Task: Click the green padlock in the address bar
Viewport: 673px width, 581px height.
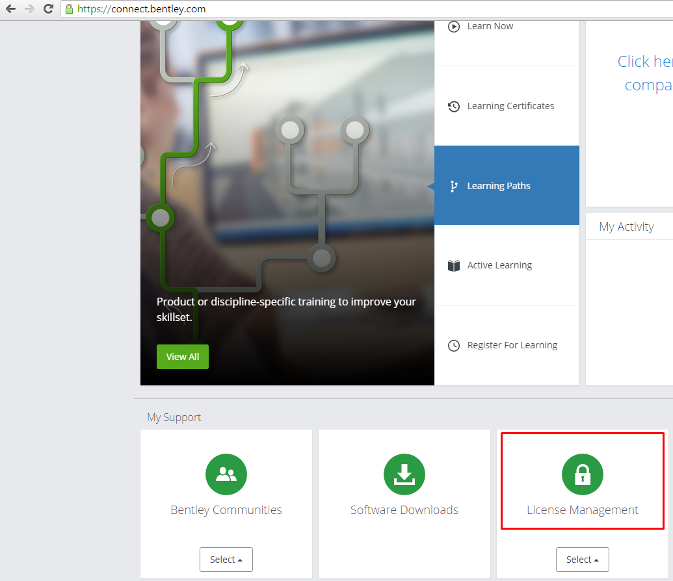Action: pyautogui.click(x=69, y=9)
